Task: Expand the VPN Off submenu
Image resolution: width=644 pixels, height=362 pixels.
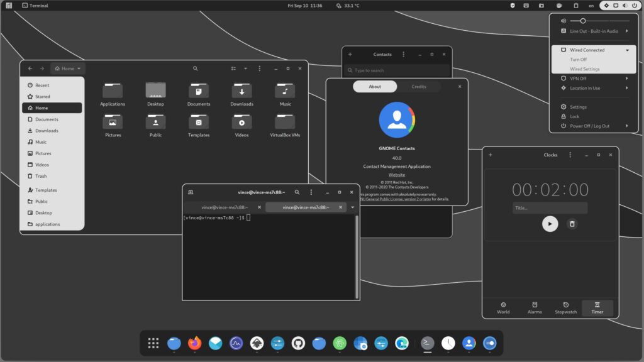Action: coord(627,79)
